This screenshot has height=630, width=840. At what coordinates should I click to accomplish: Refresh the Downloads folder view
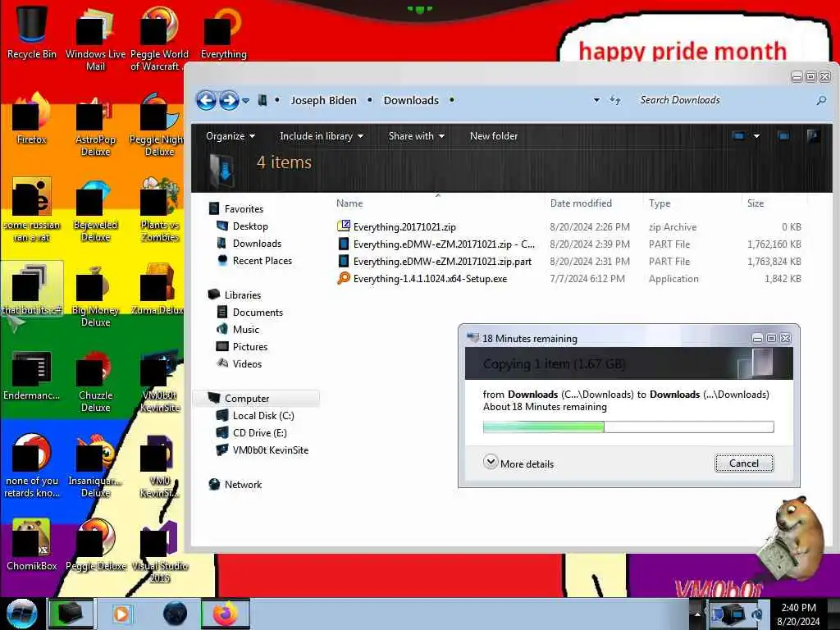615,100
